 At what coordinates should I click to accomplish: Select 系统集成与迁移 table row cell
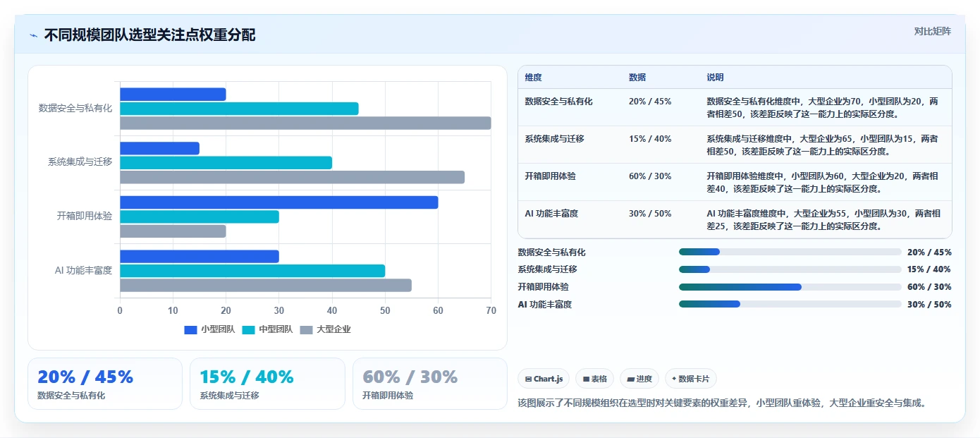pos(555,139)
